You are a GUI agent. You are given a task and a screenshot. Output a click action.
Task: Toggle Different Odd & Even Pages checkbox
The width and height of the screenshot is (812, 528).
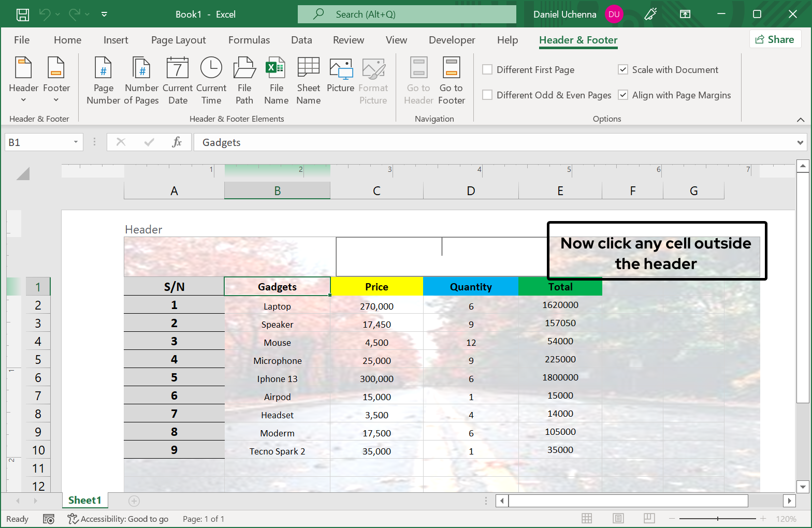[487, 95]
